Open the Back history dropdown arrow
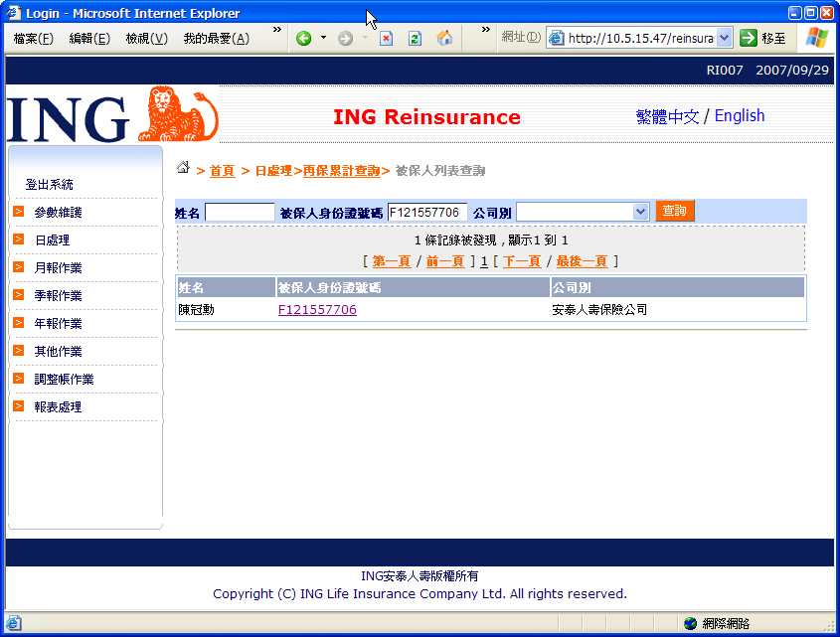 [x=323, y=38]
